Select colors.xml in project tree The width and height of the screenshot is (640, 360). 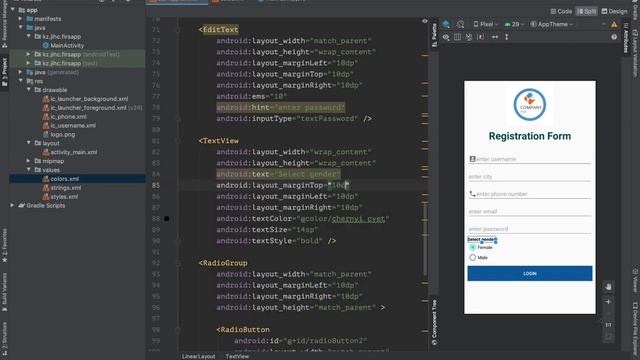60,179
